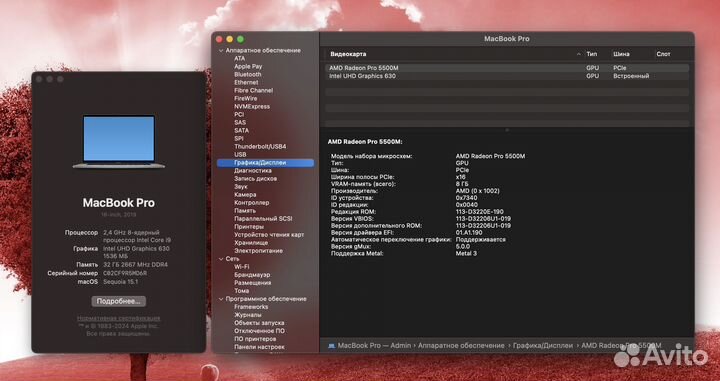This screenshot has height=381, width=720.
Task: Minimize the System Information window
Action: [230, 39]
